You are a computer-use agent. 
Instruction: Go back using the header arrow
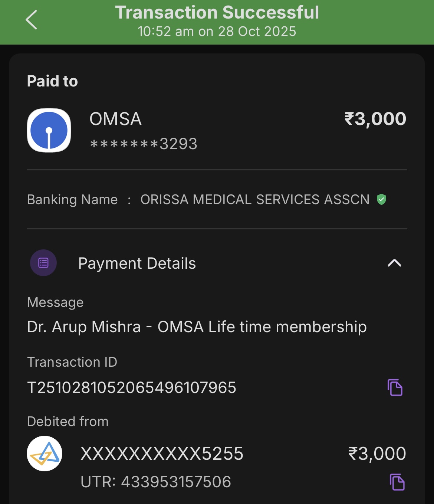[32, 20]
